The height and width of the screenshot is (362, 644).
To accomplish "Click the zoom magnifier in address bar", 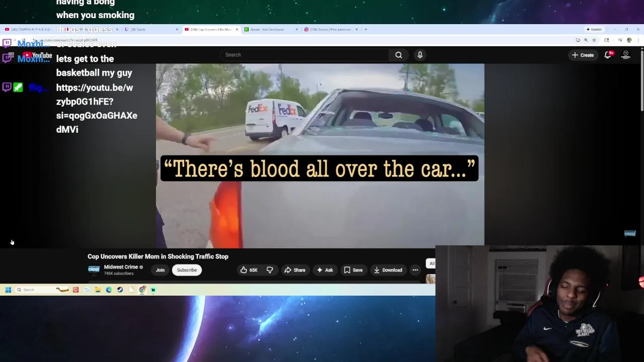I will click(x=586, y=40).
